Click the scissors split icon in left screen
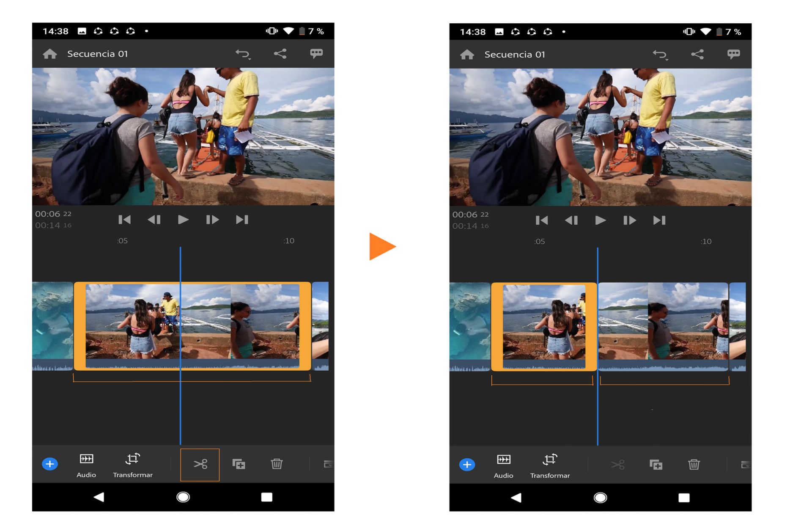Viewport: 812px width, 526px height. pos(200,464)
